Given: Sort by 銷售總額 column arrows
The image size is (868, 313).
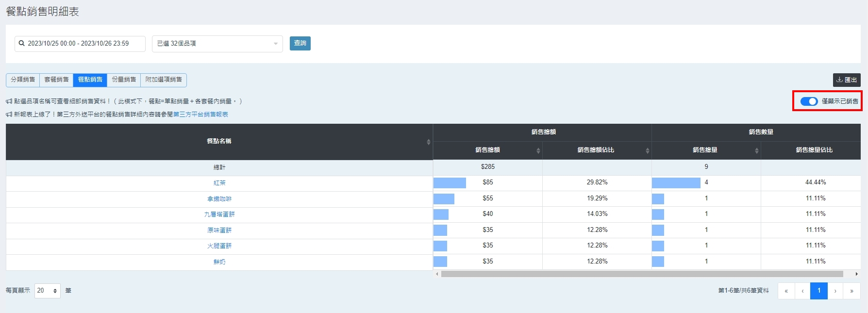Looking at the screenshot, I should tap(538, 151).
